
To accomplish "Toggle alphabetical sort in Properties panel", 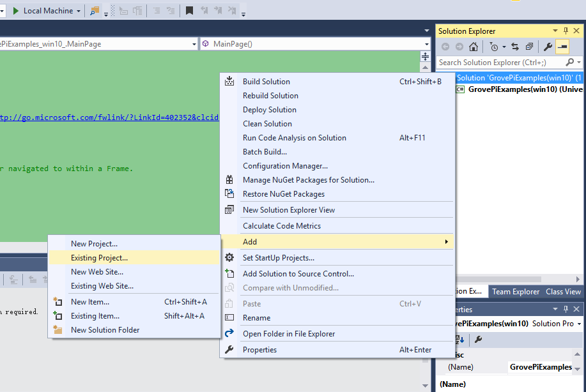I will coord(459,340).
